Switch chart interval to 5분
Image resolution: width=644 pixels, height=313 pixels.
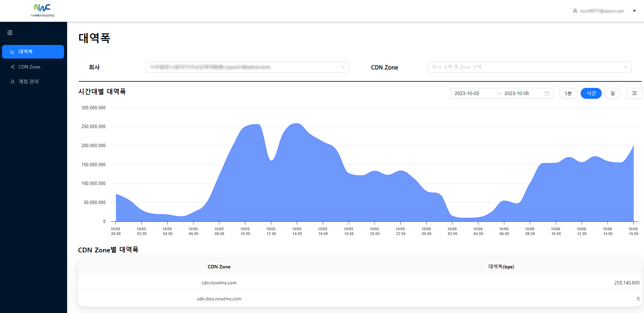coord(568,93)
